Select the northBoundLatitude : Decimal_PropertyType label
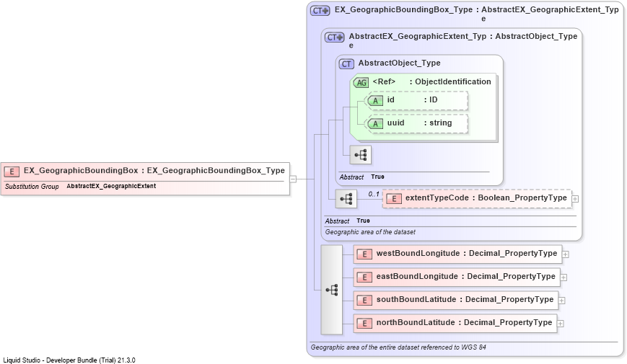Screen dimensions: 627x364 pyautogui.click(x=464, y=322)
